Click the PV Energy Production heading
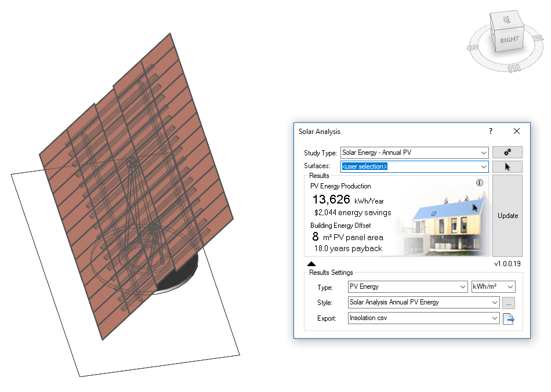The height and width of the screenshot is (392, 551). [340, 186]
